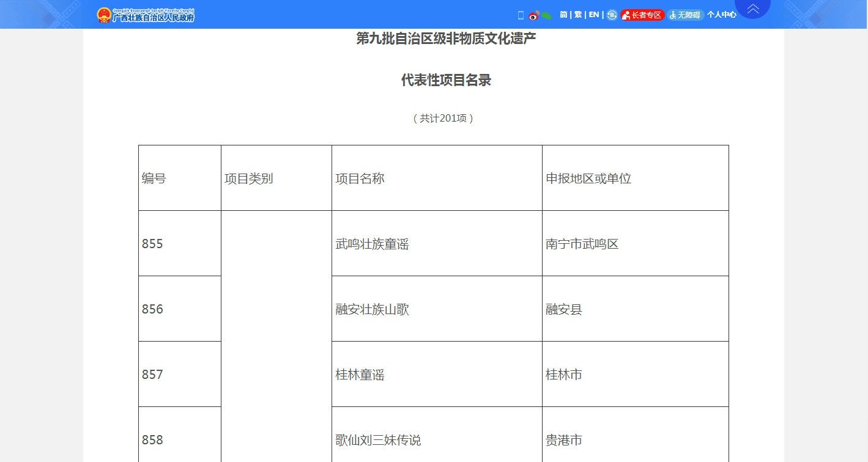This screenshot has height=462, width=868.
Task: Open the mobile version phone icon
Action: (x=521, y=15)
